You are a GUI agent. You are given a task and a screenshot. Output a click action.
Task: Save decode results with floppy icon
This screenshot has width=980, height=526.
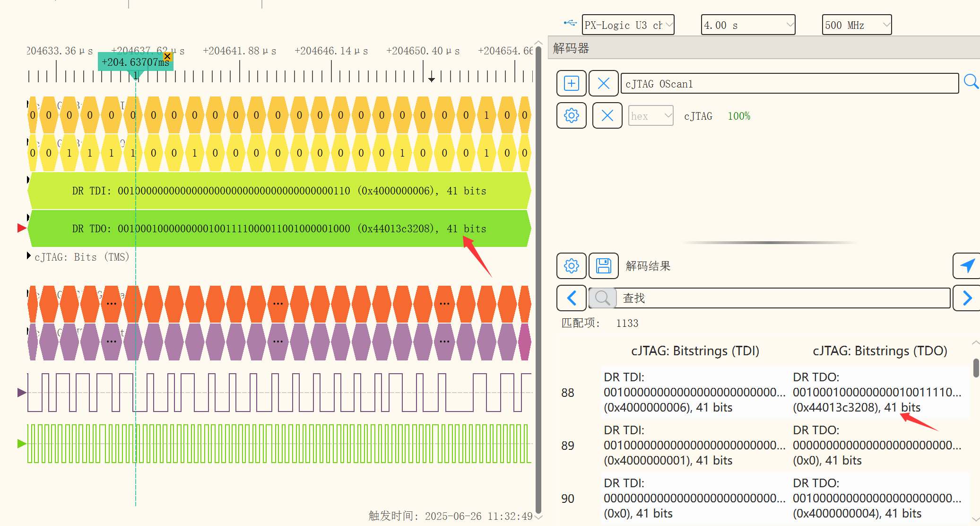[x=604, y=266]
